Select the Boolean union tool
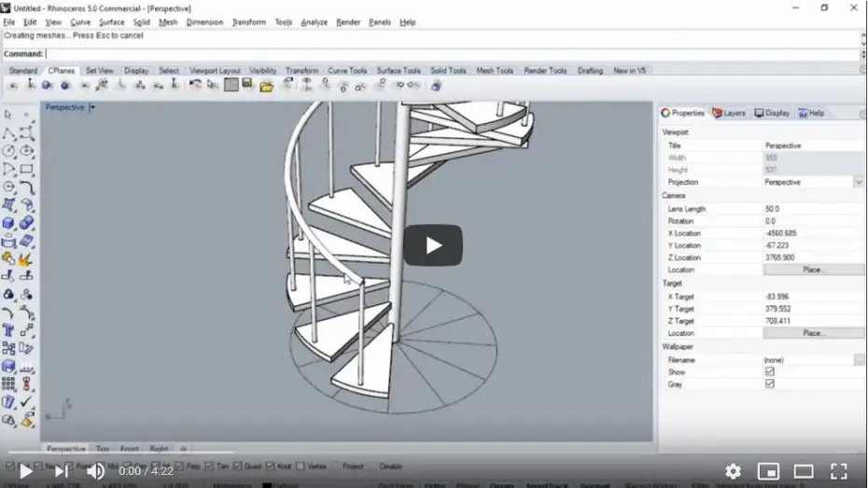The width and height of the screenshot is (868, 488). click(x=26, y=223)
